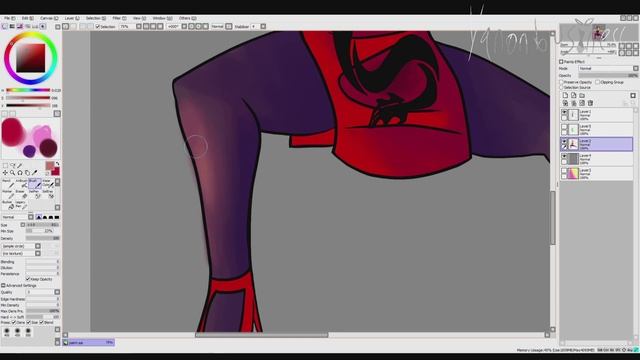The height and width of the screenshot is (360, 640).
Task: Expand the Paints Effect section
Action: pos(561,62)
